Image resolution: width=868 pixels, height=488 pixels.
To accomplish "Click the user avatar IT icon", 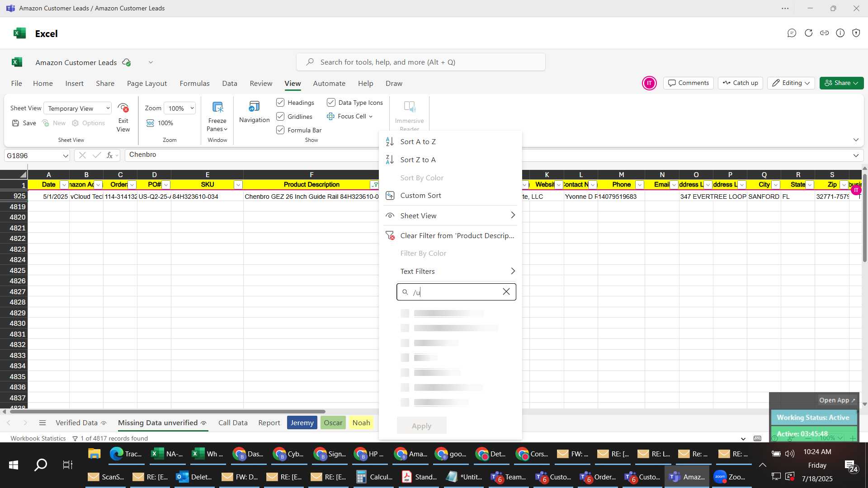I will pos(649,83).
